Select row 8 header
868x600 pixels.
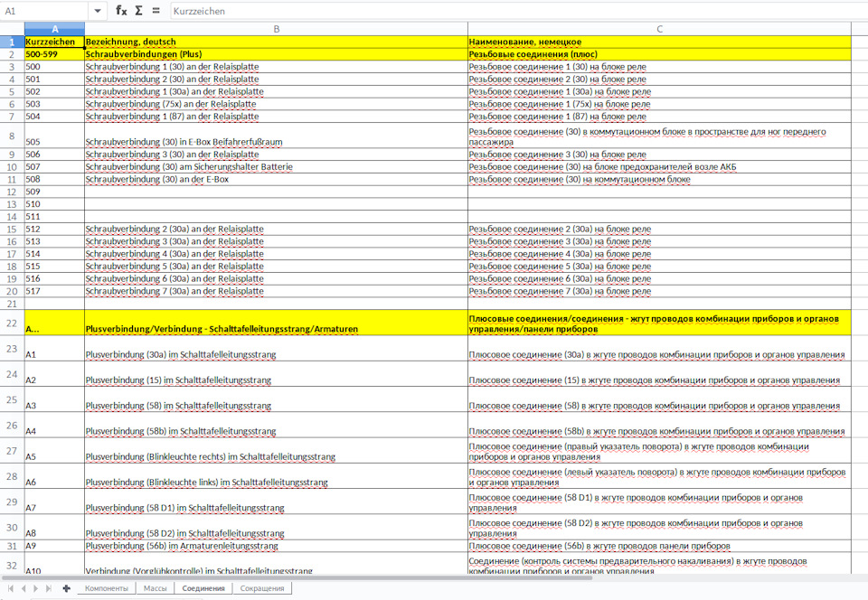(x=12, y=135)
